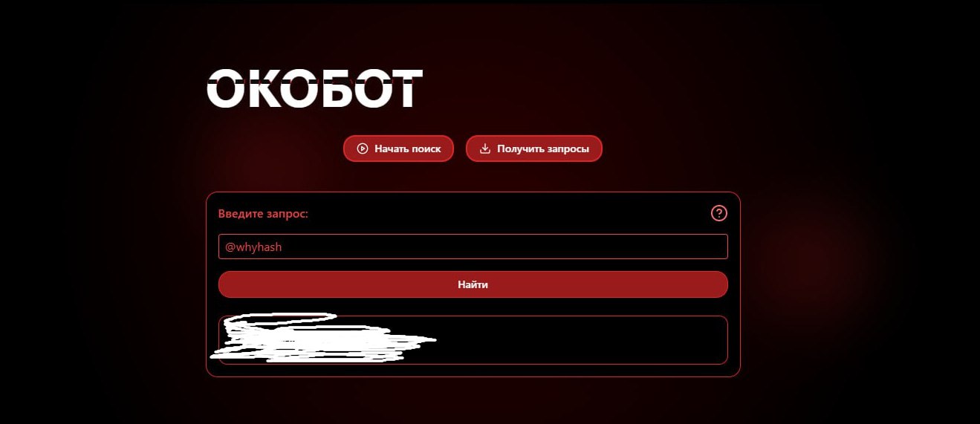The height and width of the screenshot is (424, 980).
Task: Click the @whyhash text in the field
Action: pyautogui.click(x=253, y=247)
